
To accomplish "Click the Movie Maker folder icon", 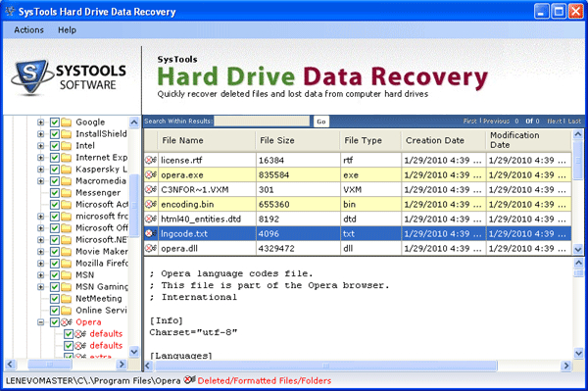I will (66, 252).
